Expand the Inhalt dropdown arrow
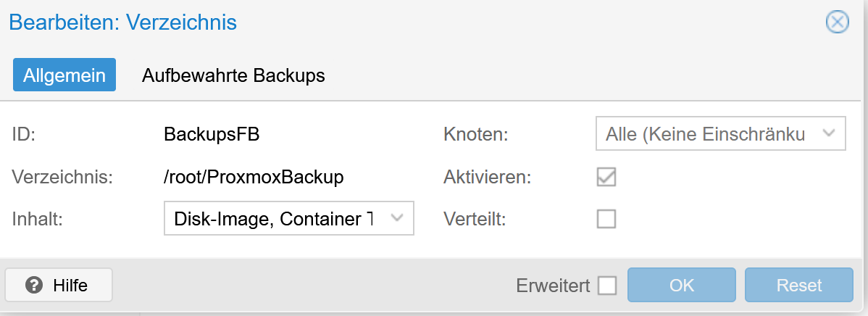Image resolution: width=868 pixels, height=316 pixels. point(397,218)
